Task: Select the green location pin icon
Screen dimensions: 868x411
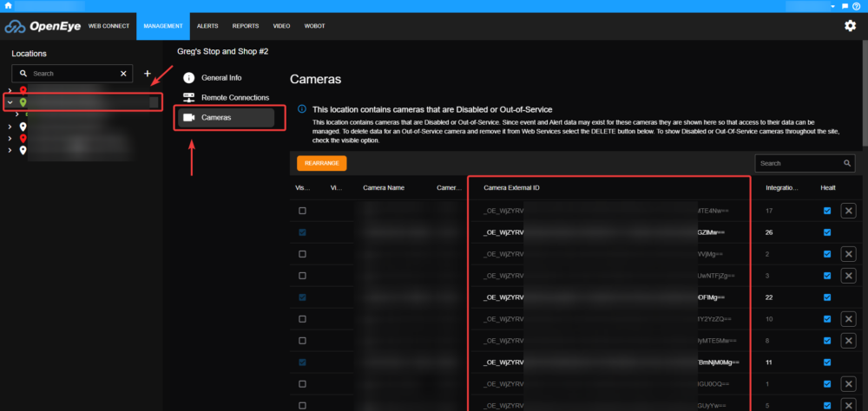Action: click(x=23, y=102)
